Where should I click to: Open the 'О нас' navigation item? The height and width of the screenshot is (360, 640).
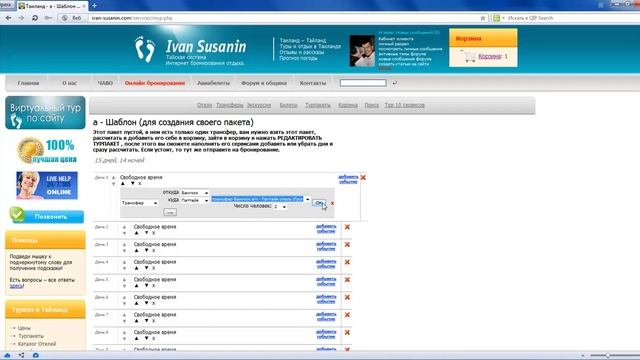(x=69, y=83)
